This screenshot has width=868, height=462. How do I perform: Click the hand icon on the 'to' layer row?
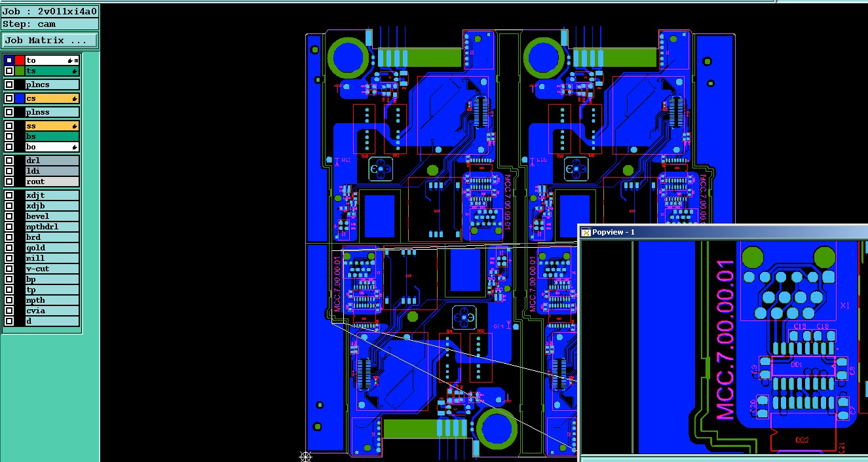coord(70,60)
